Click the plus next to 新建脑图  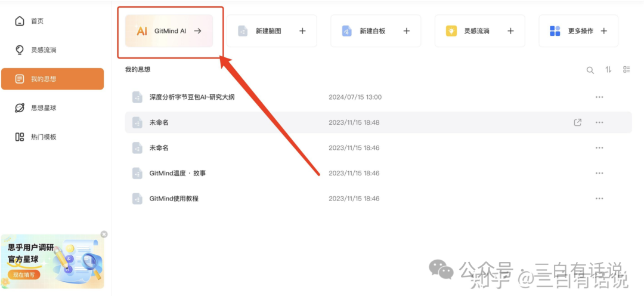(302, 31)
